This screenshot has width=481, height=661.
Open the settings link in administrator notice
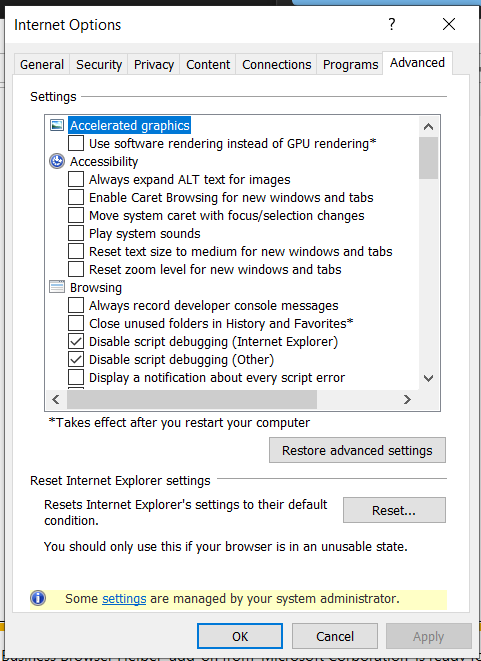pyautogui.click(x=124, y=599)
